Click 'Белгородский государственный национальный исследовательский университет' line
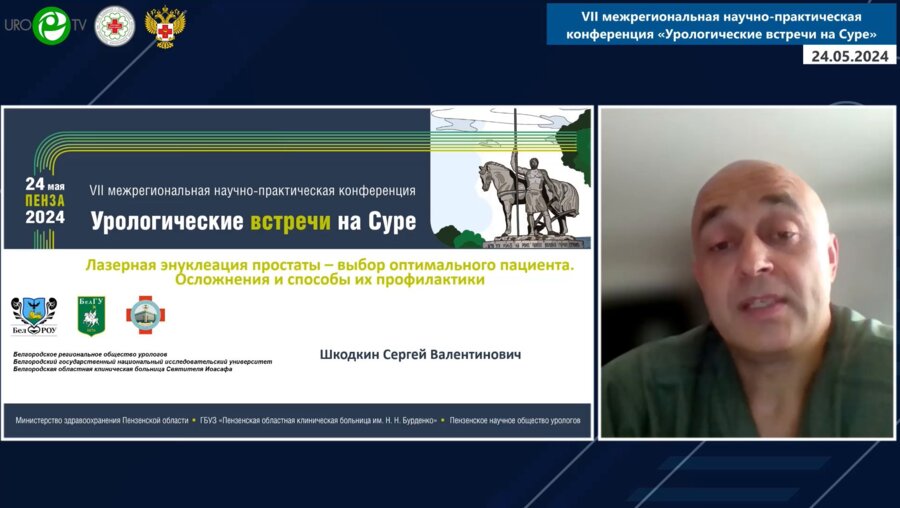This screenshot has width=900, height=508. point(142,362)
